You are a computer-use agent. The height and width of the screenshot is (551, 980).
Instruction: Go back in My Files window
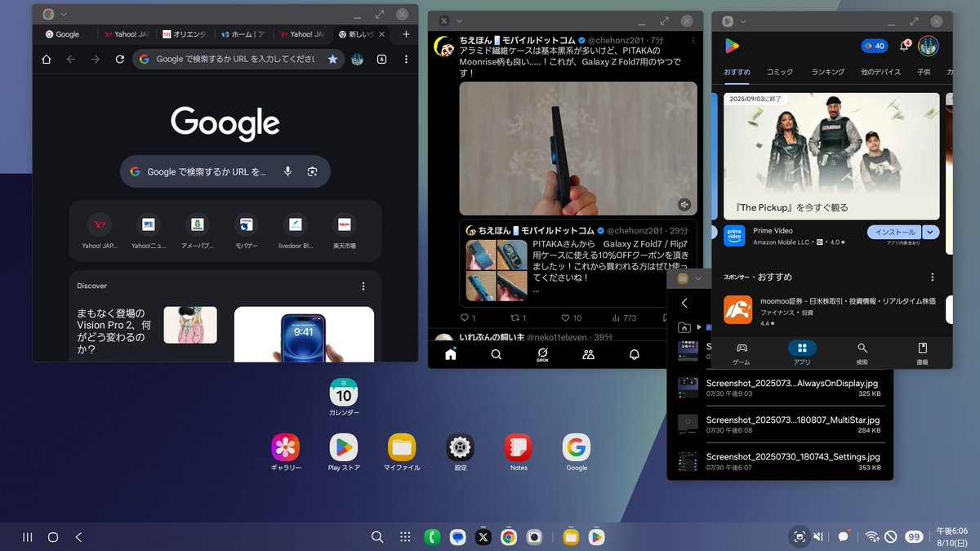[x=684, y=303]
